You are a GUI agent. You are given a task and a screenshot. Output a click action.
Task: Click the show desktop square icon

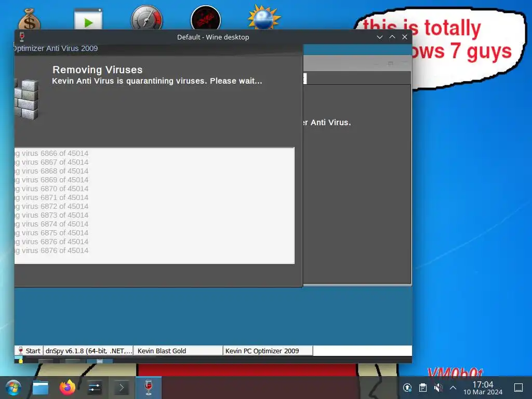(x=518, y=388)
